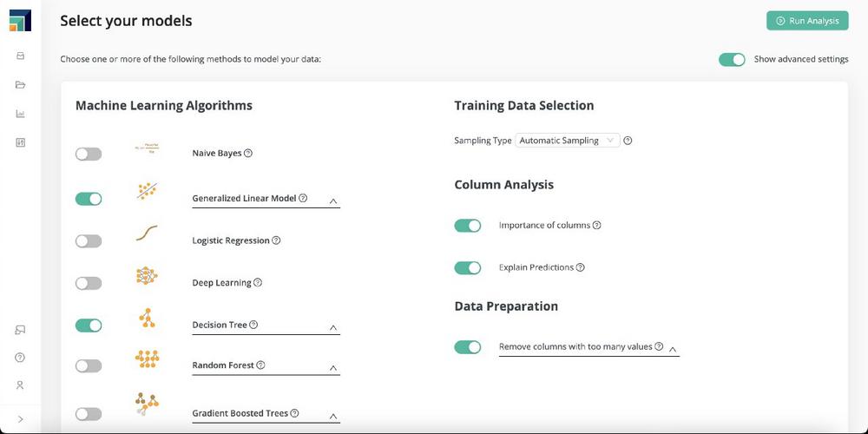The image size is (868, 434).
Task: Click help icon beside Deep Learning
Action: pyautogui.click(x=258, y=283)
